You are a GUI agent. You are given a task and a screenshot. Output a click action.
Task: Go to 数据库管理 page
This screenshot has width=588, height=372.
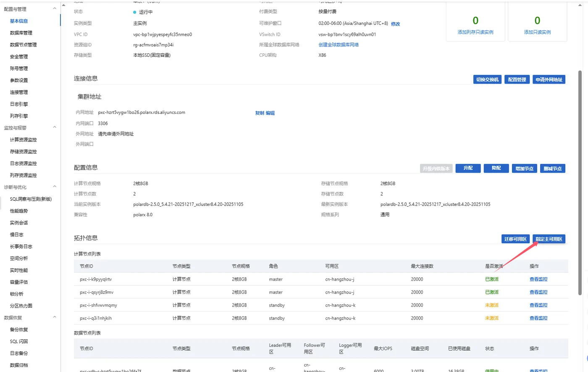21,33
